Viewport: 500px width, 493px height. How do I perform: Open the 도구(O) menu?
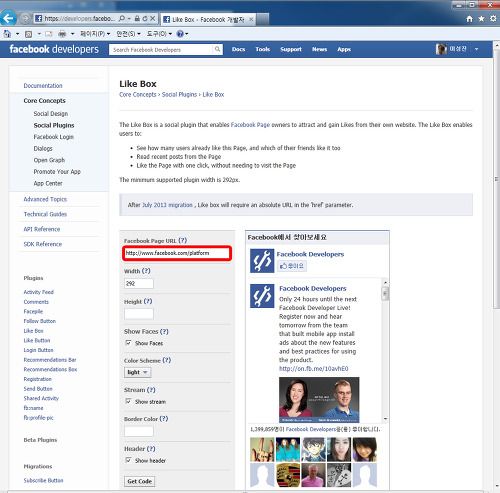(x=159, y=34)
